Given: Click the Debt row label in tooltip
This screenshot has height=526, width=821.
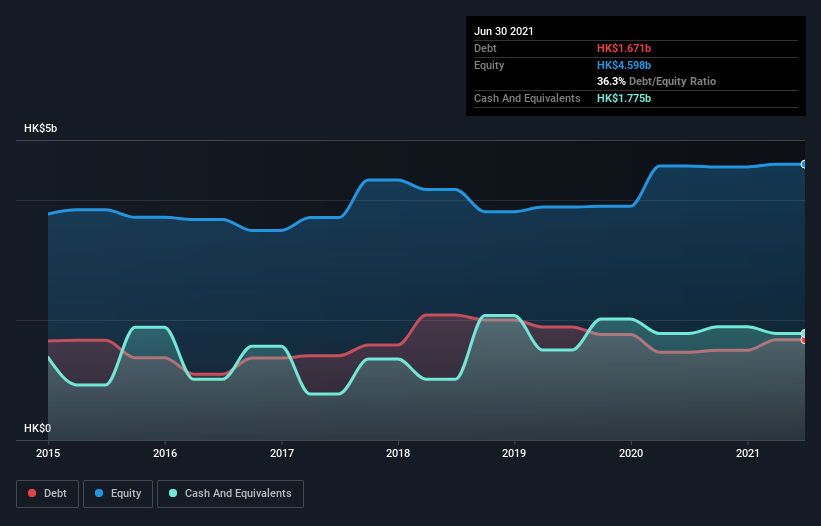Looking at the screenshot, I should (x=485, y=49).
